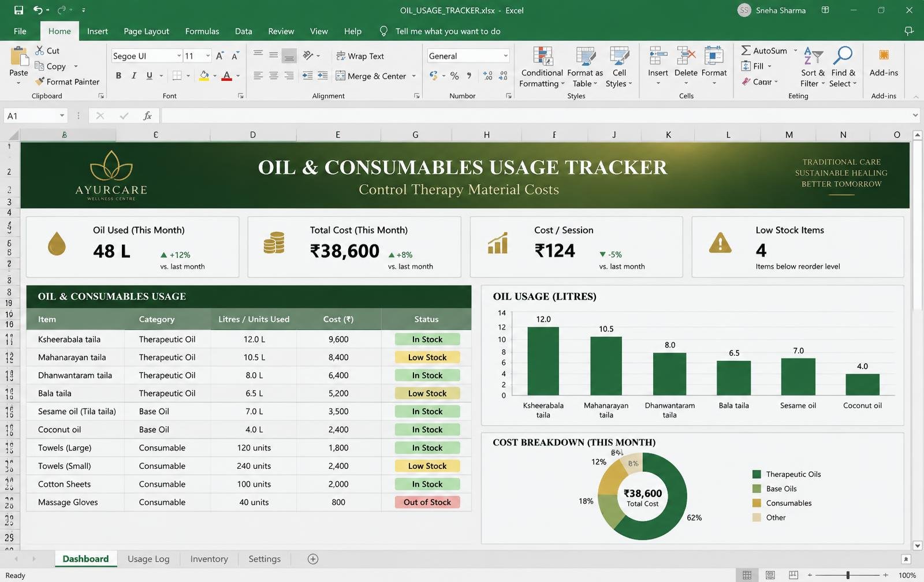Click the Save icon in title bar
This screenshot has width=924, height=582.
(x=18, y=10)
